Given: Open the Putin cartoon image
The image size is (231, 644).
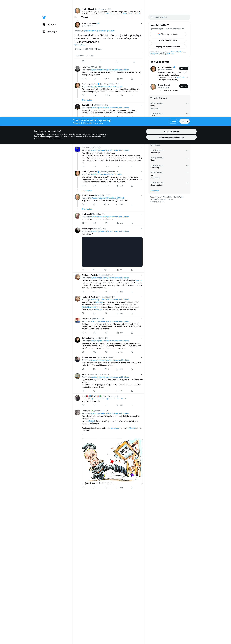Looking at the screenshot, I should point(112,461).
